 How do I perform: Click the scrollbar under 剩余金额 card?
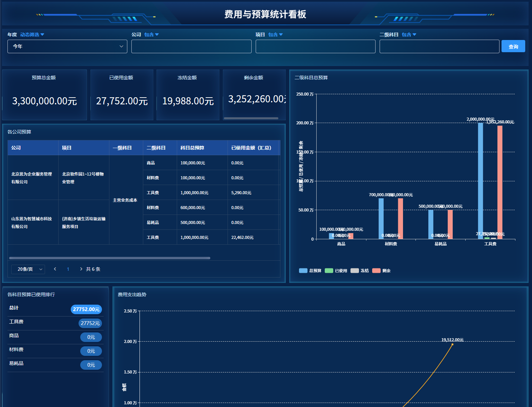[x=251, y=118]
